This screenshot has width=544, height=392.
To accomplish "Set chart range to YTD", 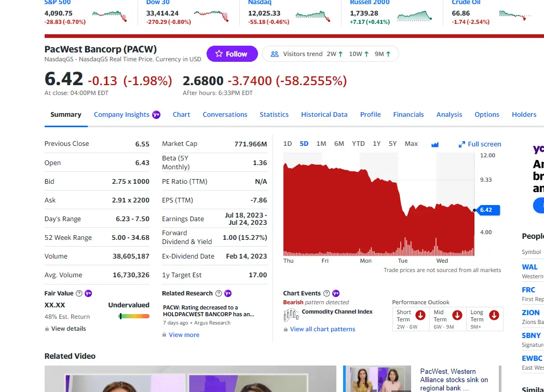I will 358,144.
